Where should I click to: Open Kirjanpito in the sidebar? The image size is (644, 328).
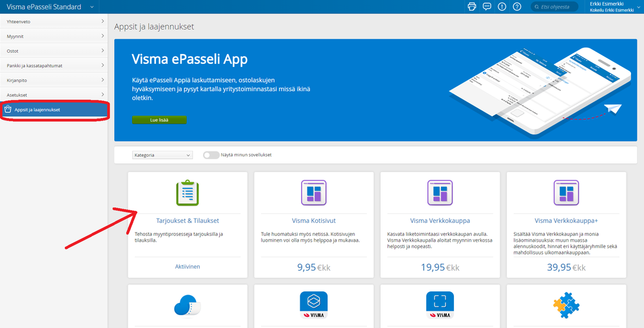pos(54,80)
